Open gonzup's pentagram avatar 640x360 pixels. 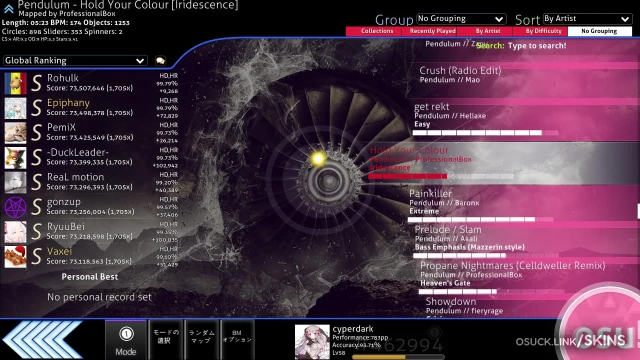(x=15, y=207)
